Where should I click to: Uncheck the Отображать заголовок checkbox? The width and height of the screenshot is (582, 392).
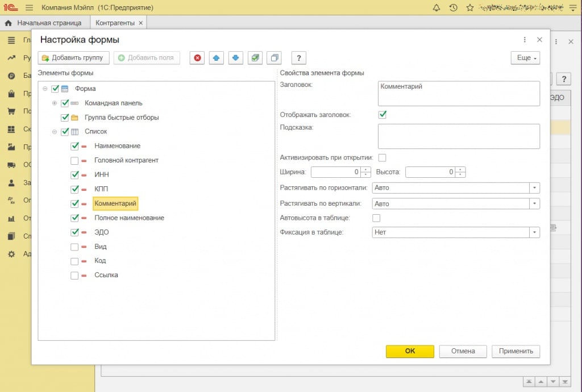383,115
